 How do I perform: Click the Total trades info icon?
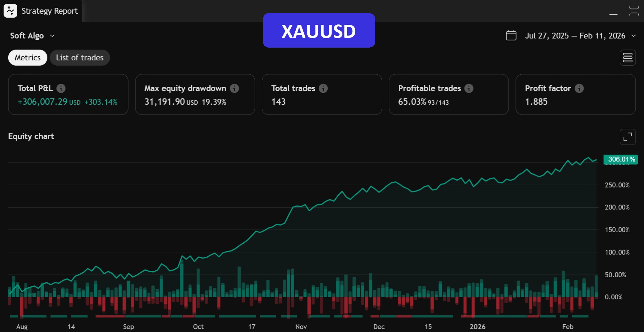[323, 88]
